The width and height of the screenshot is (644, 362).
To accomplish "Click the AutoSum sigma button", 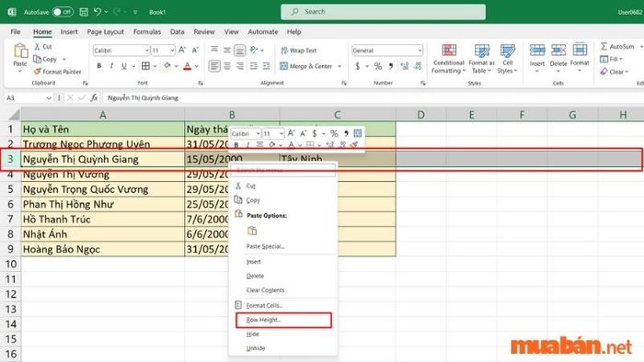I will (x=617, y=46).
